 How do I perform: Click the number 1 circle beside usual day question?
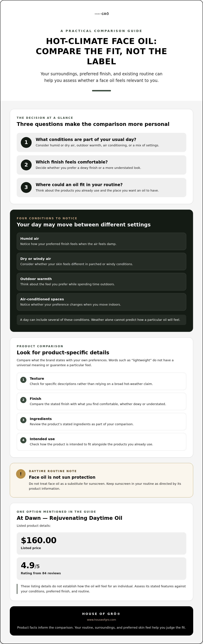coord(26,142)
